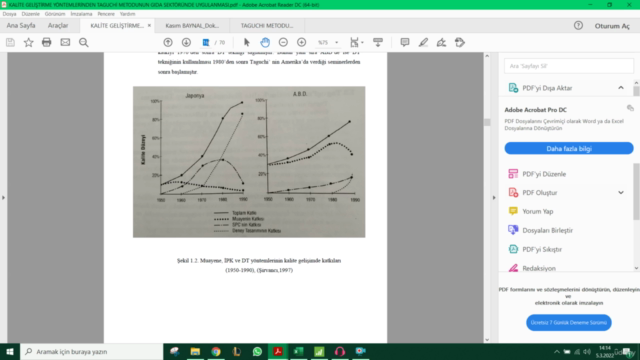Screen dimensions: 640x360
Task: Open the stamp tool icon
Action: [460, 42]
